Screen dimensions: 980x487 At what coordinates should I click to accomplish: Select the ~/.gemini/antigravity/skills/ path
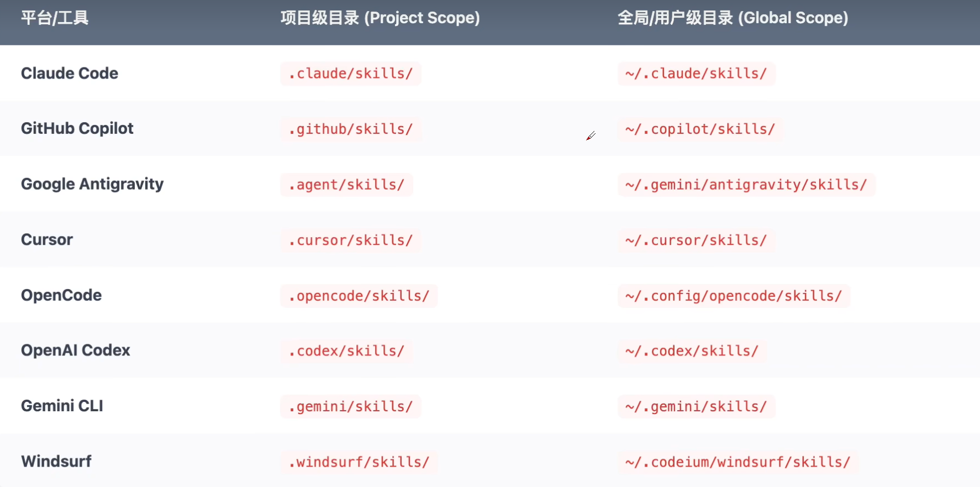(746, 185)
